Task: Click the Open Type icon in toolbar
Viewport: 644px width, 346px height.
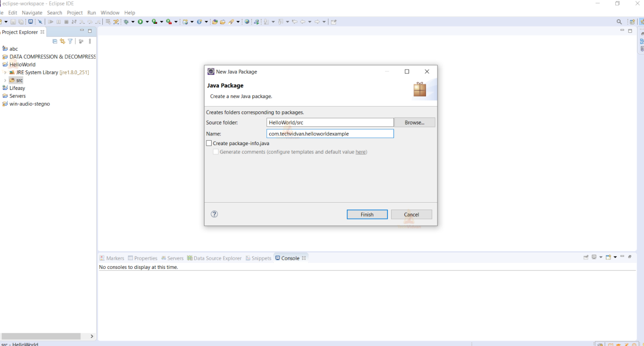Action: 215,22
